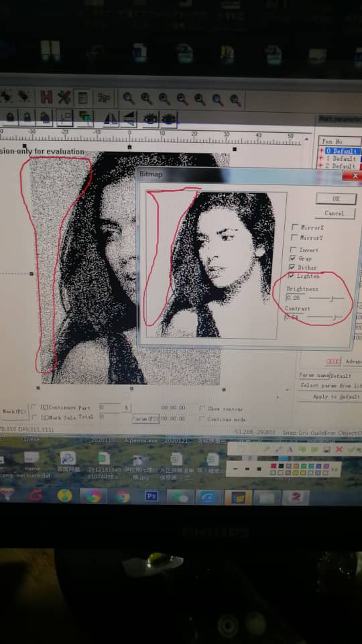Tick the Show contour checkbox

[x=202, y=409]
